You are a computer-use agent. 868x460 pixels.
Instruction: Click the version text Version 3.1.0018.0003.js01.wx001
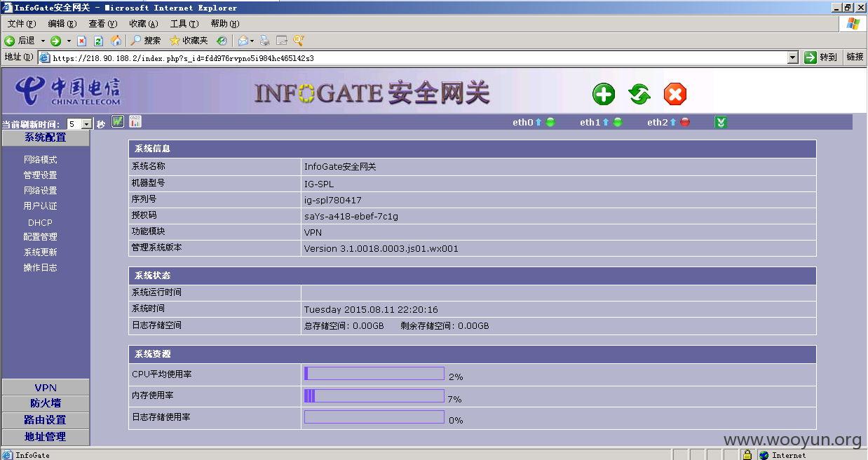coord(381,249)
